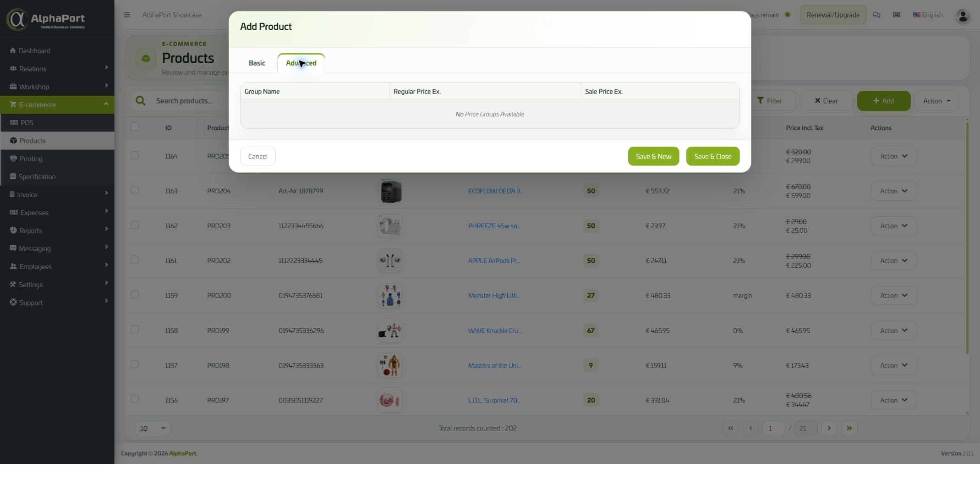Open Dashboard in the sidebar

tap(57, 50)
